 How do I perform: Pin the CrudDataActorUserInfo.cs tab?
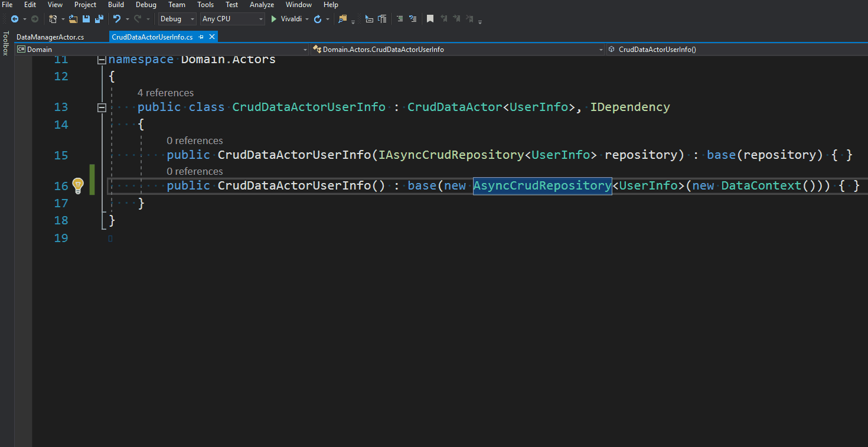(x=201, y=37)
